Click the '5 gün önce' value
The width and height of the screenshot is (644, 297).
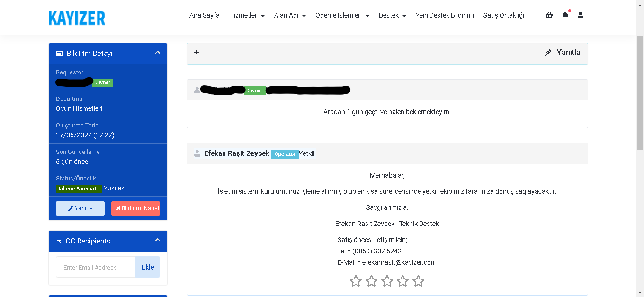click(x=72, y=162)
